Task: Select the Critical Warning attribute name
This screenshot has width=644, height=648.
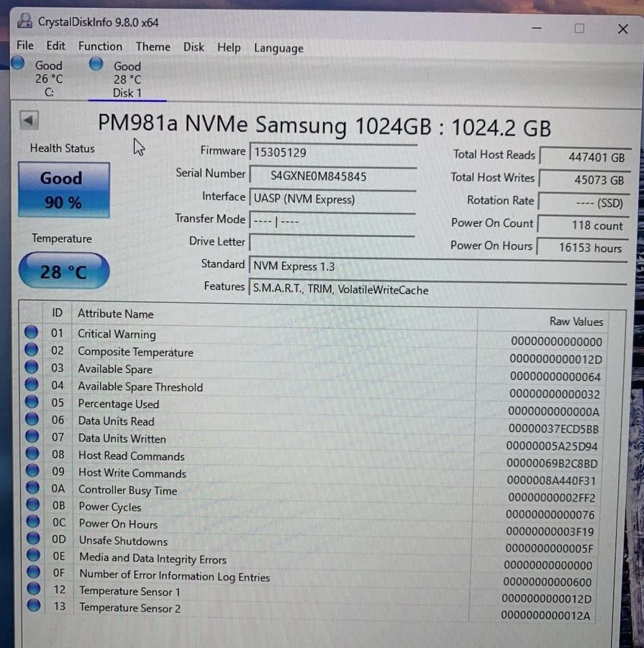Action: (117, 334)
